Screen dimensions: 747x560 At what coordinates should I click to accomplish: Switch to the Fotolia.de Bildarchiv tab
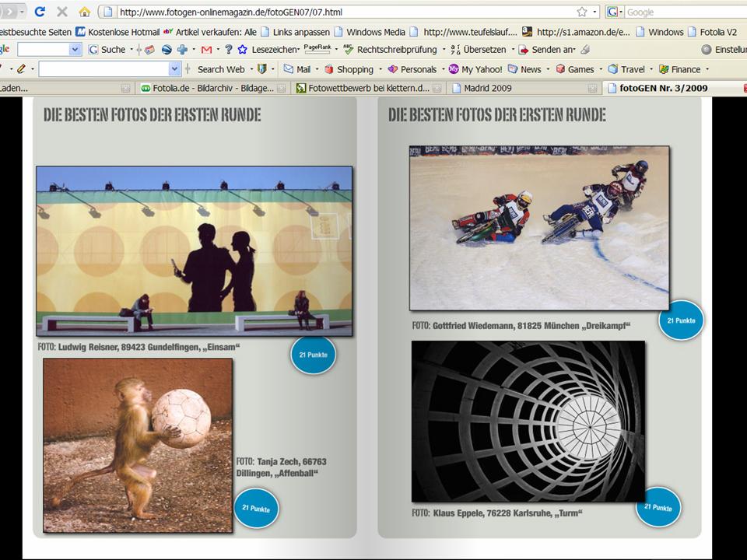tap(206, 88)
